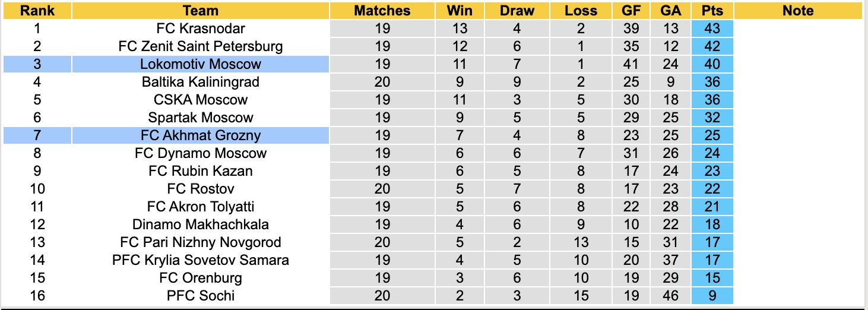
Task: Click FC Krasnodar's 43 points cell
Action: (712, 29)
